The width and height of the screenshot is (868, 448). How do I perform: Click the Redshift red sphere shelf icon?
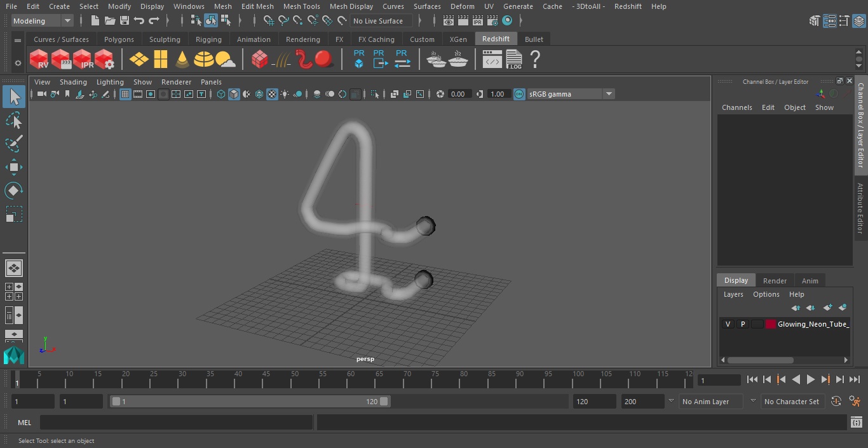pos(324,60)
